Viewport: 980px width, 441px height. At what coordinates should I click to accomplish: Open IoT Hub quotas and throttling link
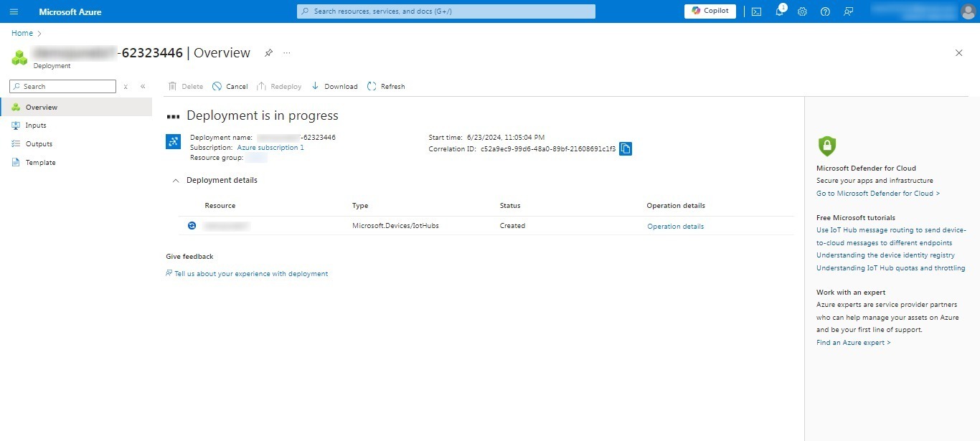coord(891,268)
